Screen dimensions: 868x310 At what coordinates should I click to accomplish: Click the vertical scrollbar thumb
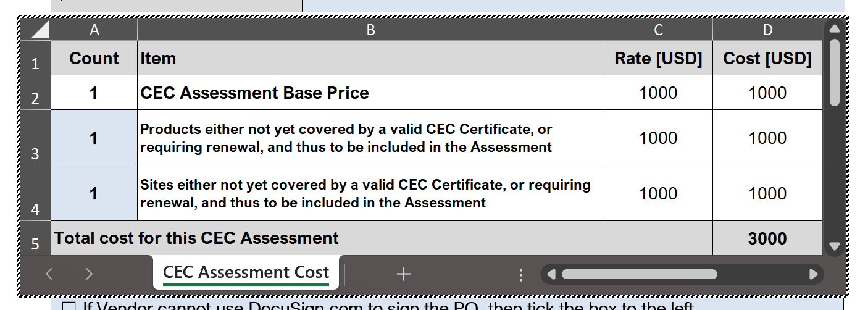pyautogui.click(x=835, y=72)
